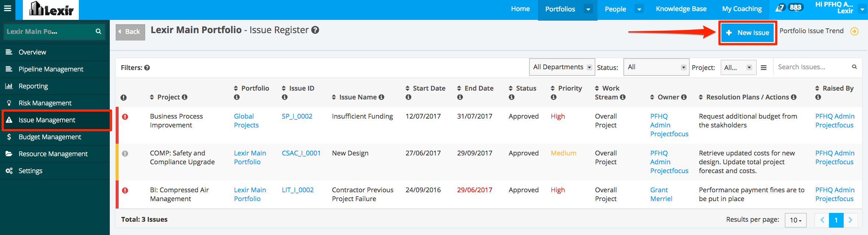Click the Back button
868x235 pixels.
pyautogui.click(x=130, y=32)
